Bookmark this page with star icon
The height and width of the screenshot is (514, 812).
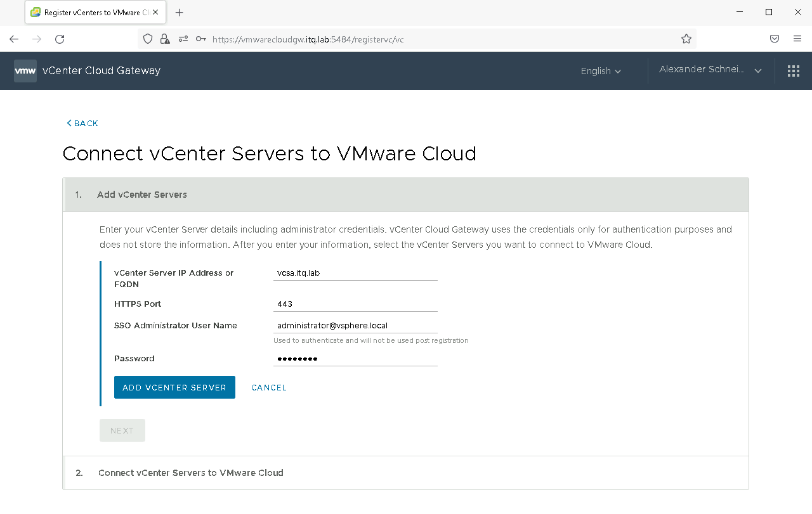click(686, 39)
